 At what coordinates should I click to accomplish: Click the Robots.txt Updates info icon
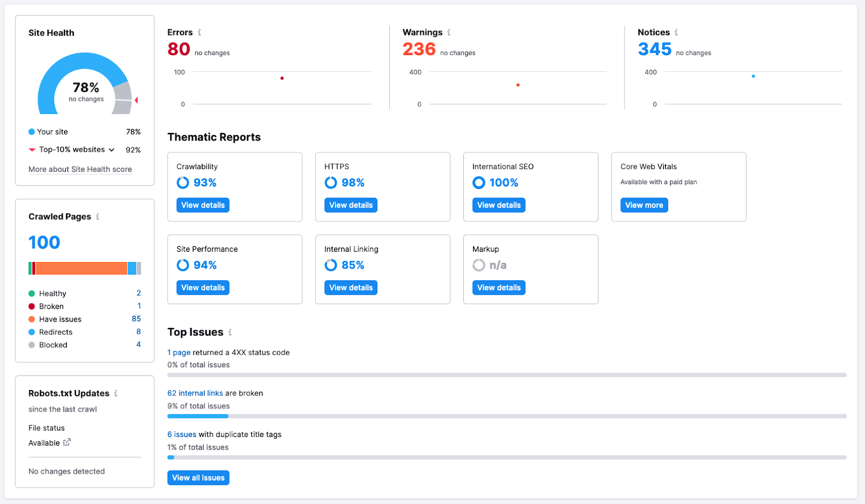coord(116,393)
